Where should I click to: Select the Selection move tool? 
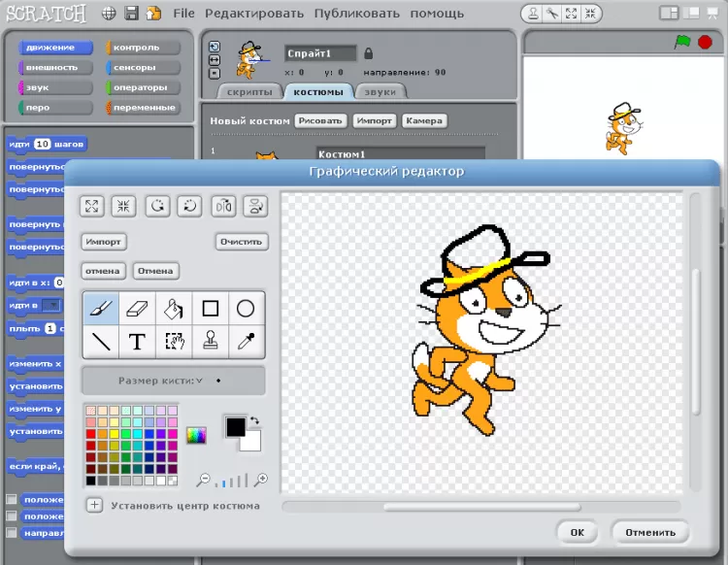tap(174, 342)
